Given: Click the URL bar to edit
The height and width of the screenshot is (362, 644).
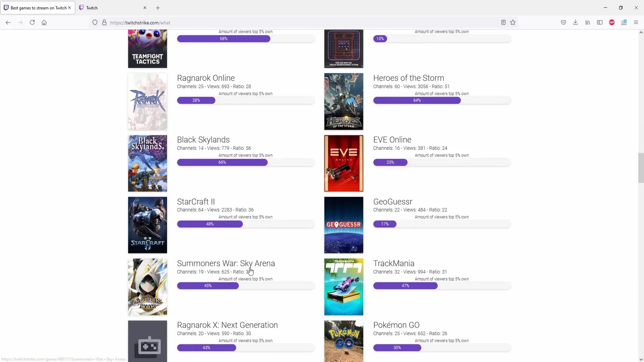Looking at the screenshot, I should (140, 22).
